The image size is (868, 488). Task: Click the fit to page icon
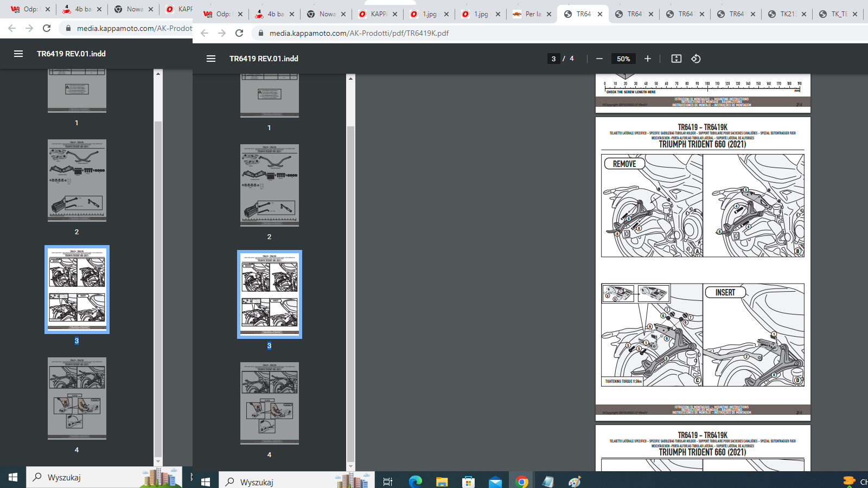(676, 59)
